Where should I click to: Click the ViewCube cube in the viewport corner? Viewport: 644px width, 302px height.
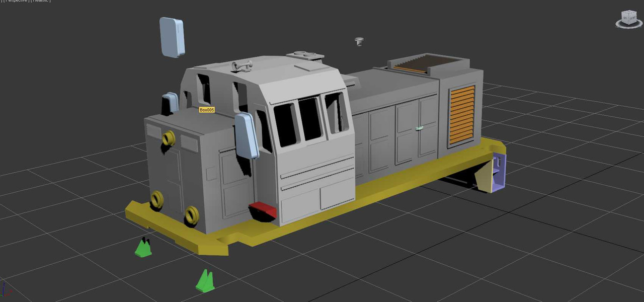[629, 18]
